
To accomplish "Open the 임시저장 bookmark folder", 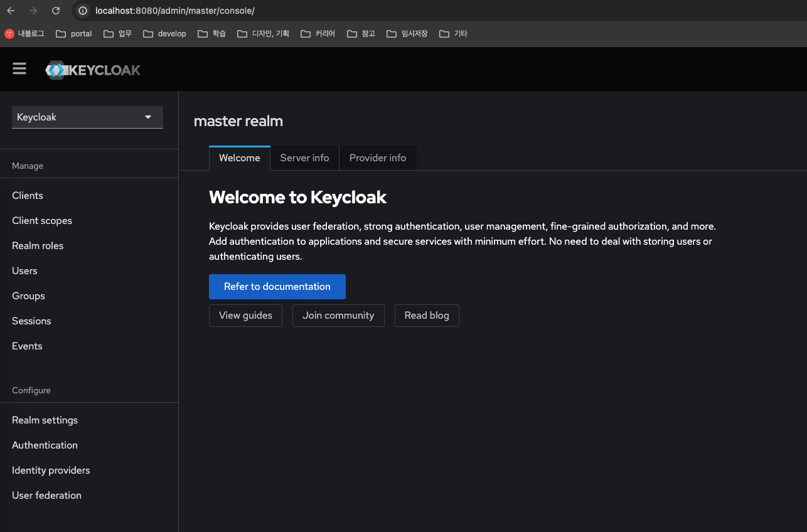I will 407,34.
